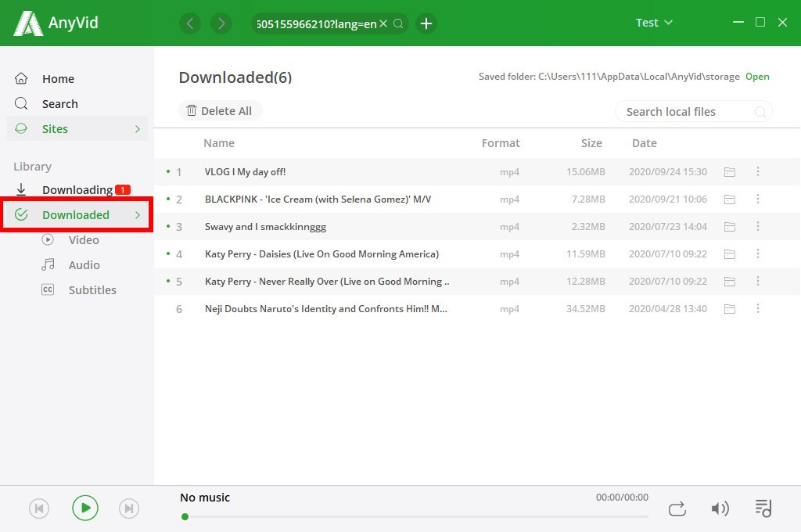Open more options for Never Really Over

click(757, 281)
